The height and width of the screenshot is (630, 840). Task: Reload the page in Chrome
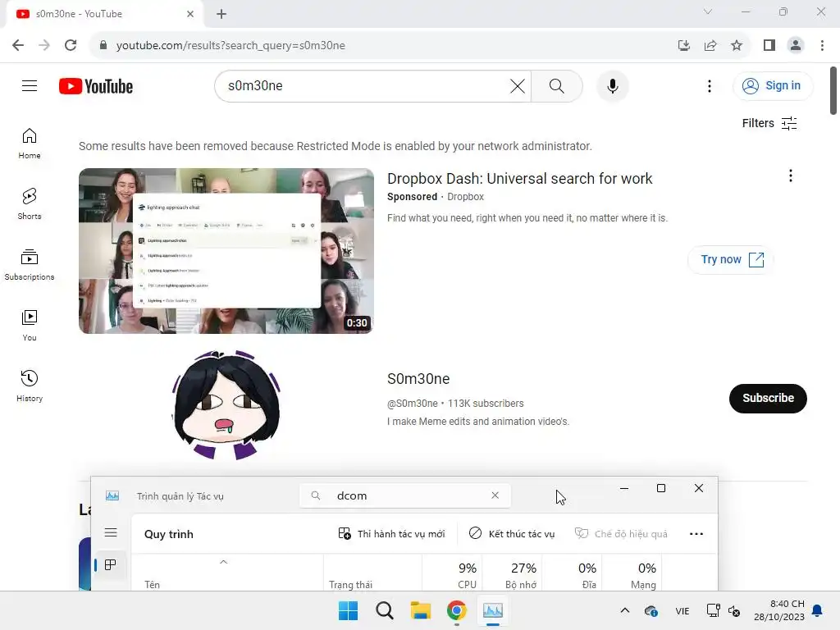coord(71,46)
